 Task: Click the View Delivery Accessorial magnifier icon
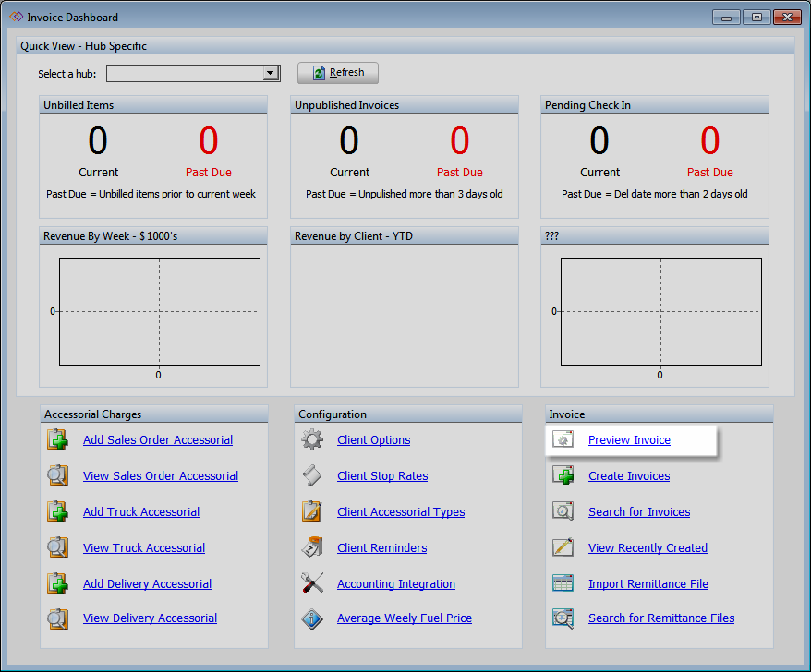coord(57,618)
